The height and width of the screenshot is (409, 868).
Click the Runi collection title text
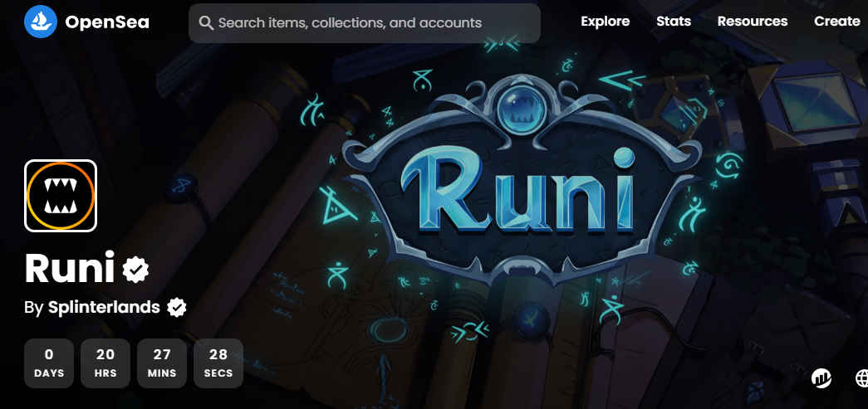coord(70,269)
